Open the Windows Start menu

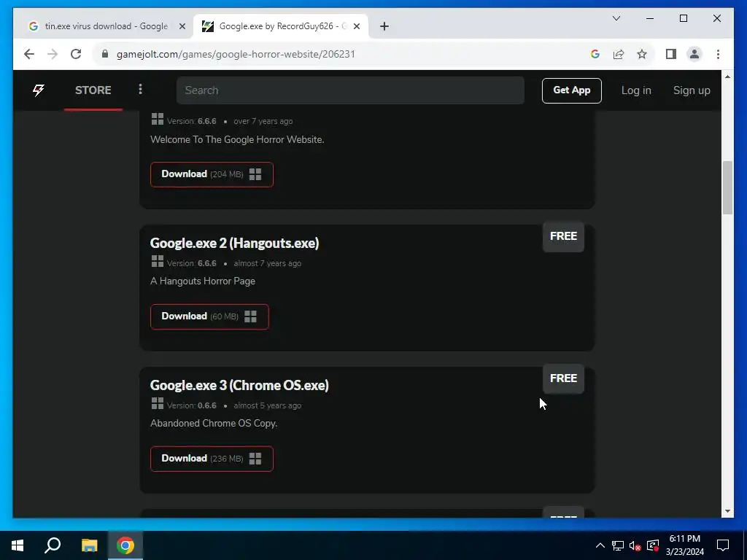tap(18, 545)
